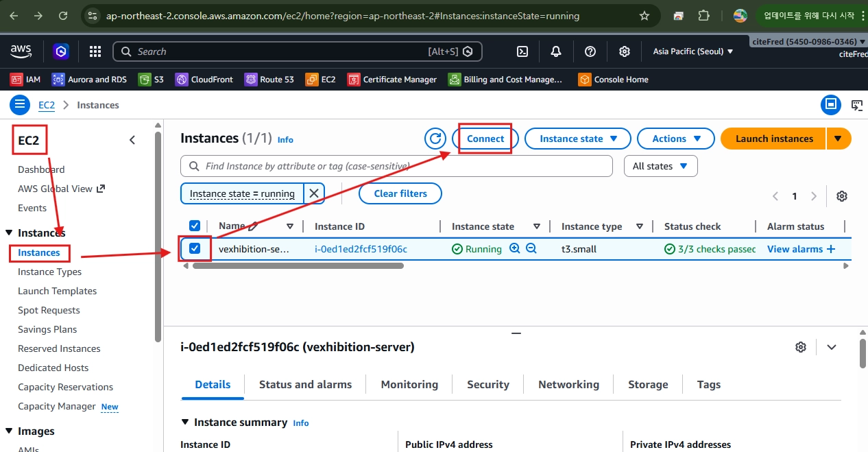Collapse the Images section in sidebar
The width and height of the screenshot is (868, 452).
[9, 431]
